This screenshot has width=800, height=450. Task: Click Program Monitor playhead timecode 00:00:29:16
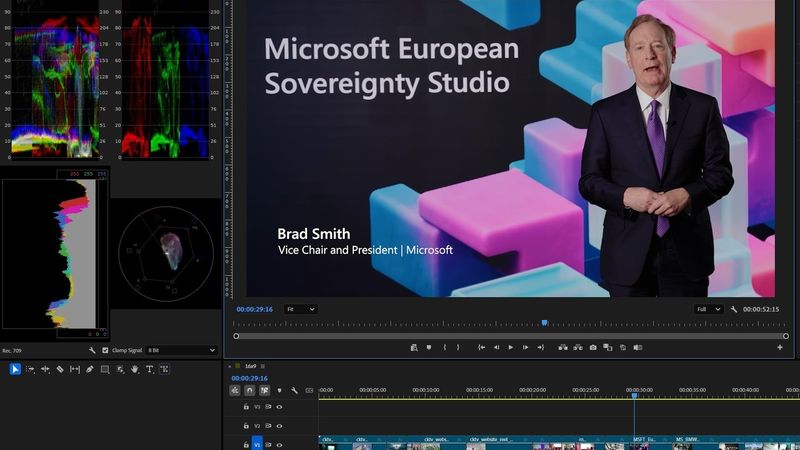(255, 309)
